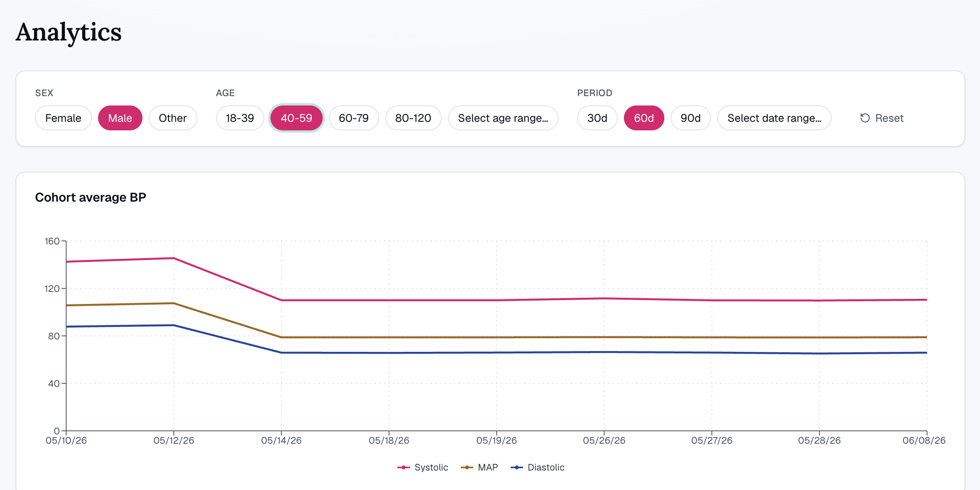Choose the 80-120 age group

413,118
